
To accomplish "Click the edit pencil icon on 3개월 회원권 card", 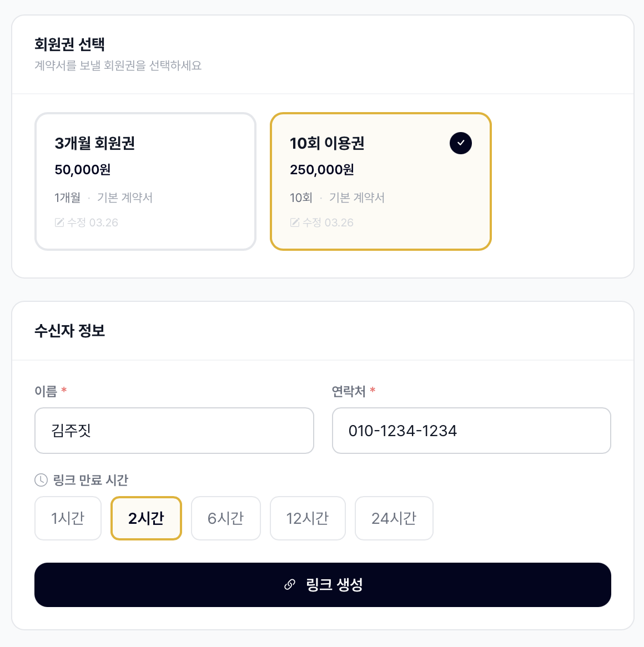I will point(58,222).
